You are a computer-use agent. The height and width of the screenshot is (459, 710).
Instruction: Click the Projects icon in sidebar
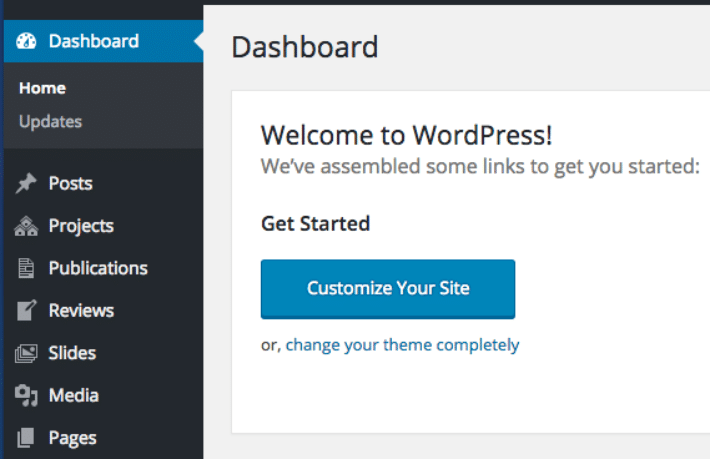point(27,227)
